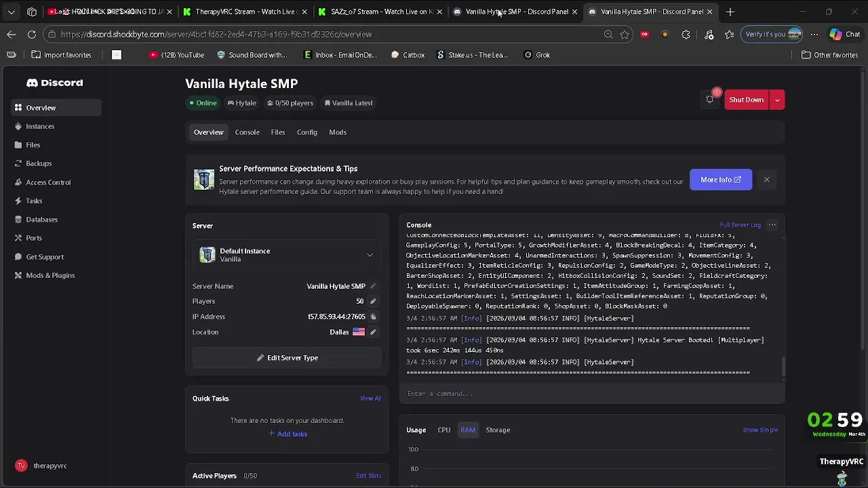Screen dimensions: 868x488
Task: Open the notifications bell
Action: [710, 100]
